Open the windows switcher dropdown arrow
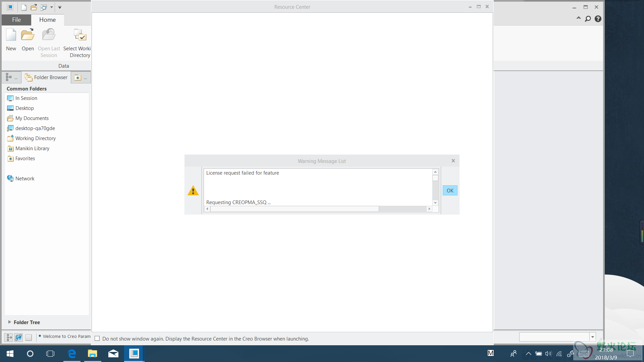 coord(52,7)
